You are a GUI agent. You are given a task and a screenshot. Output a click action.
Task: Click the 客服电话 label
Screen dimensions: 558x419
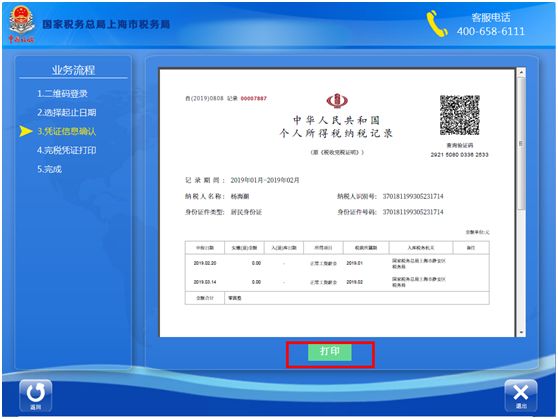pos(491,17)
